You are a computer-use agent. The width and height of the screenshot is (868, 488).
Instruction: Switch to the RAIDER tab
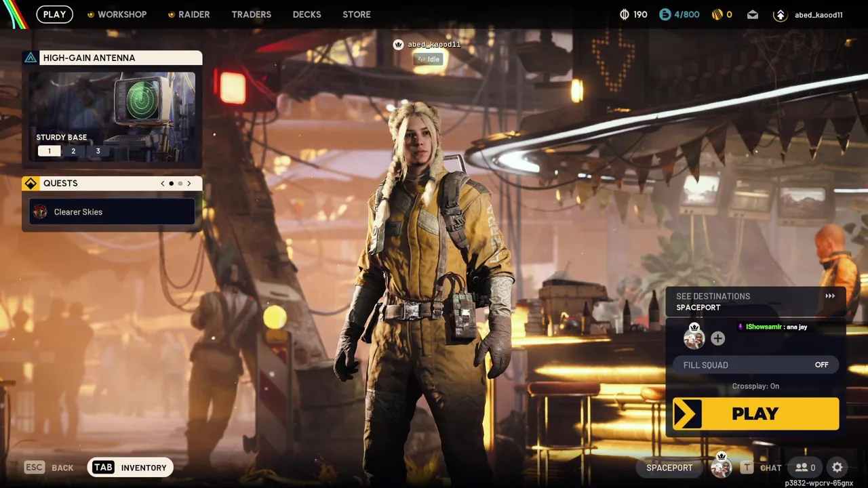pos(194,14)
